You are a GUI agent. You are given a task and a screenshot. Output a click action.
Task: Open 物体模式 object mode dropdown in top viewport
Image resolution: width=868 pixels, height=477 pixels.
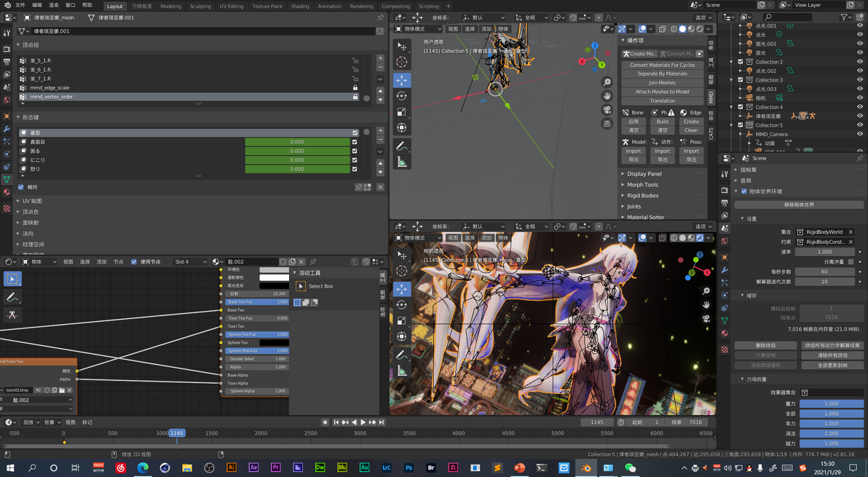tap(418, 29)
